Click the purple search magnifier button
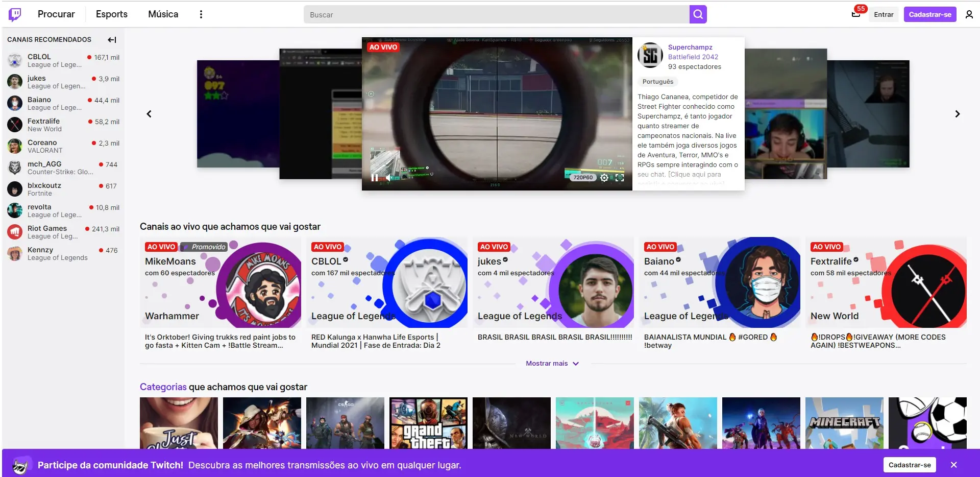Image resolution: width=980 pixels, height=477 pixels. pyautogui.click(x=698, y=14)
